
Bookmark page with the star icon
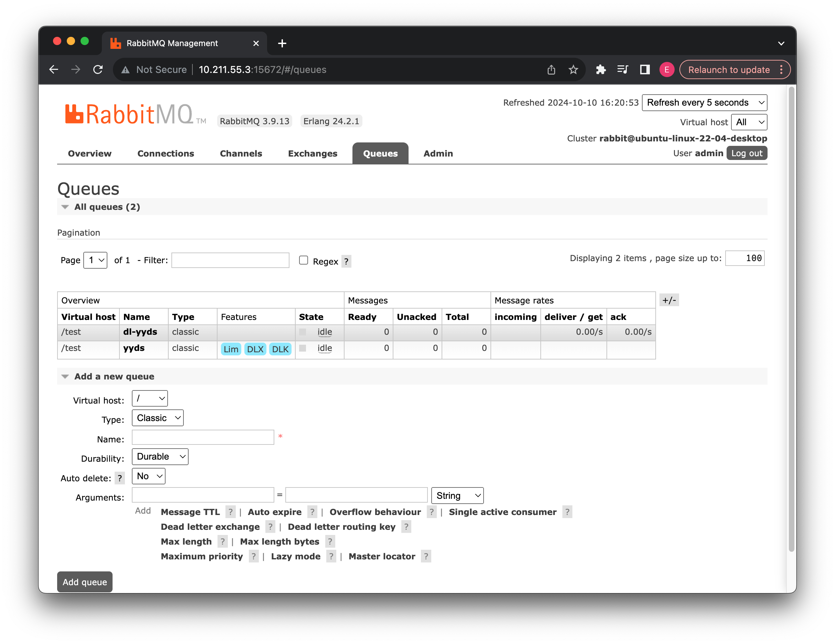(x=573, y=69)
